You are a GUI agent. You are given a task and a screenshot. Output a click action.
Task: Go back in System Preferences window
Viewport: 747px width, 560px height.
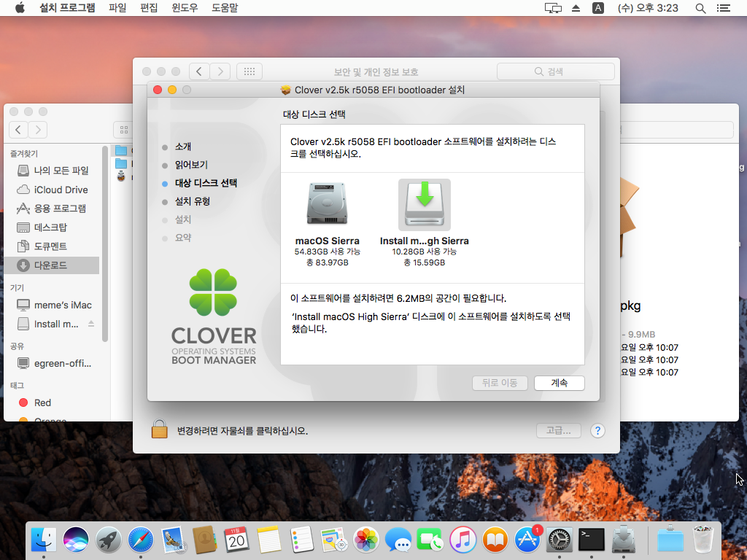[199, 71]
